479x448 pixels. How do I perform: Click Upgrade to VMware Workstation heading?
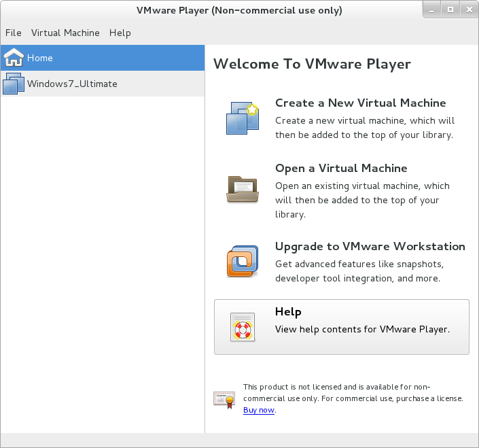[x=370, y=247]
